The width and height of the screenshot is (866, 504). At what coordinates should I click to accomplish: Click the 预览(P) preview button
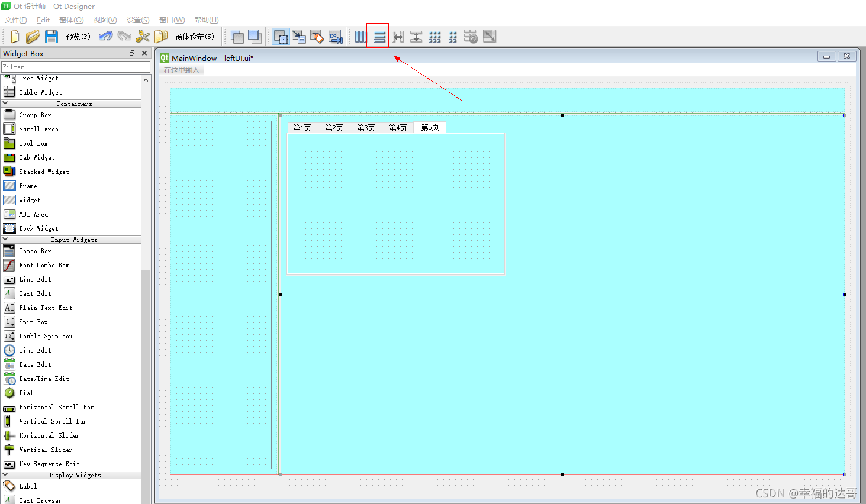[78, 37]
